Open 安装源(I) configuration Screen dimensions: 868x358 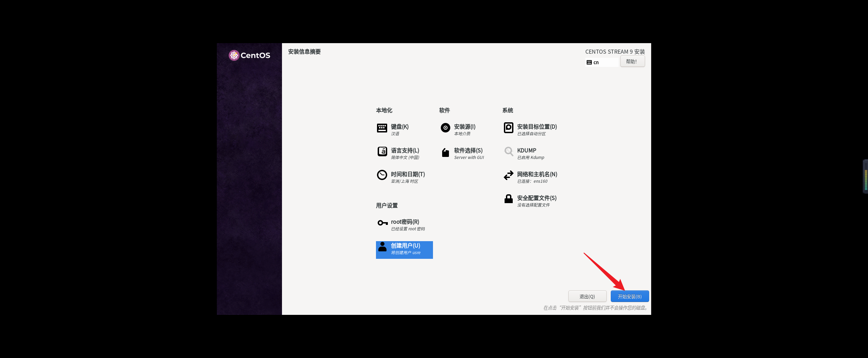pyautogui.click(x=465, y=127)
